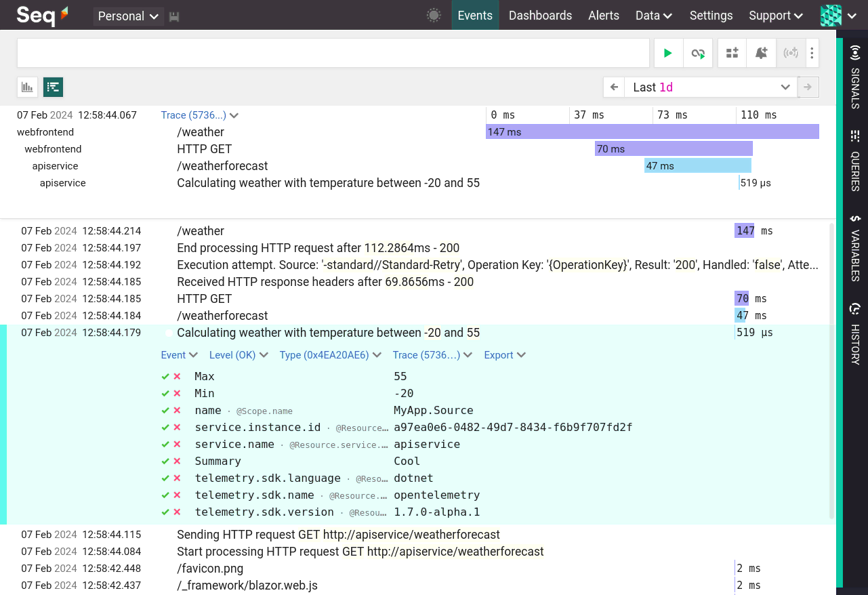Open the Event dropdown in expanded event
Screen dimensions: 868x595
[180, 355]
